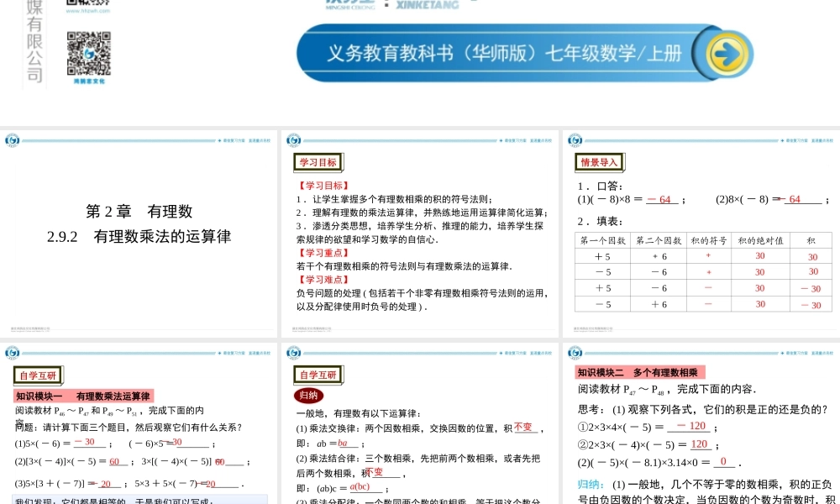
Task: Expand the blue banner titled 义务教育教科书（华师版）
Action: point(504,51)
